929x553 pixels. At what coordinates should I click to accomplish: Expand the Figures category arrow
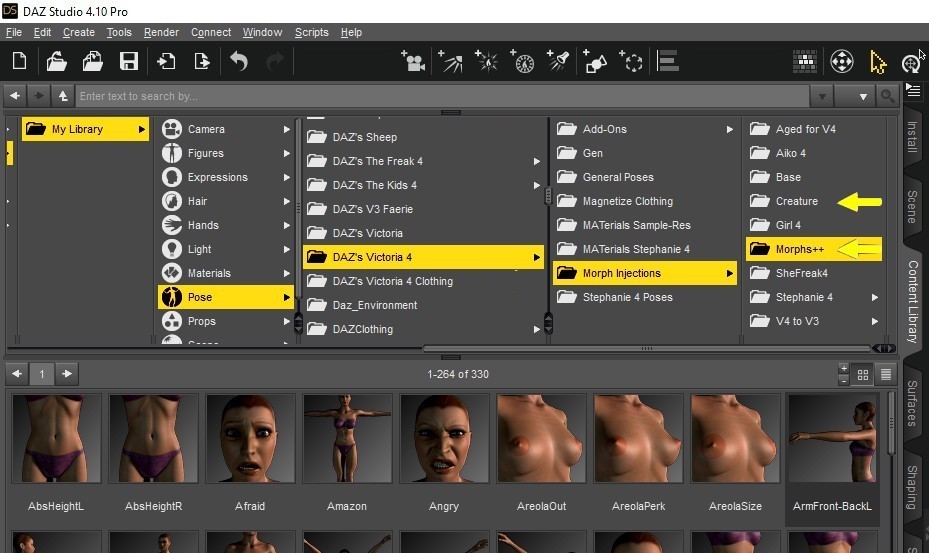click(287, 153)
